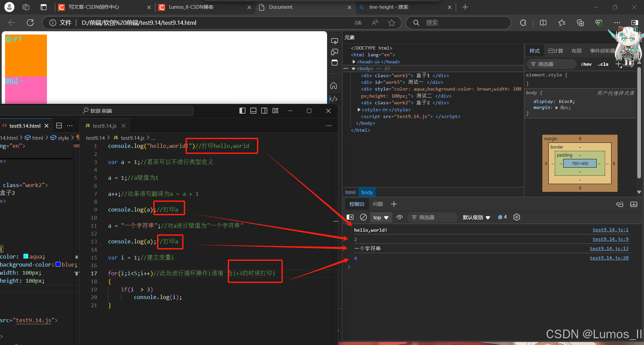
Task: Select the 控制台 console drawer tab
Action: (357, 204)
